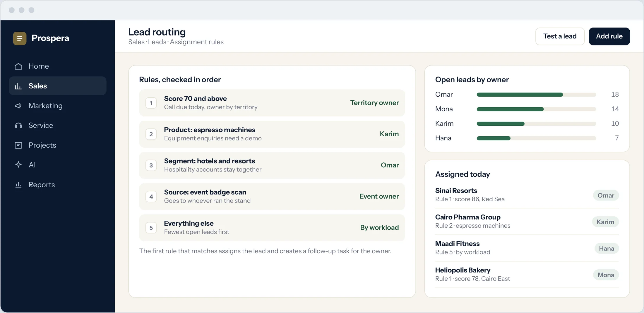The width and height of the screenshot is (644, 313).
Task: Open the 'Source: event badge scan' rule
Action: (272, 197)
